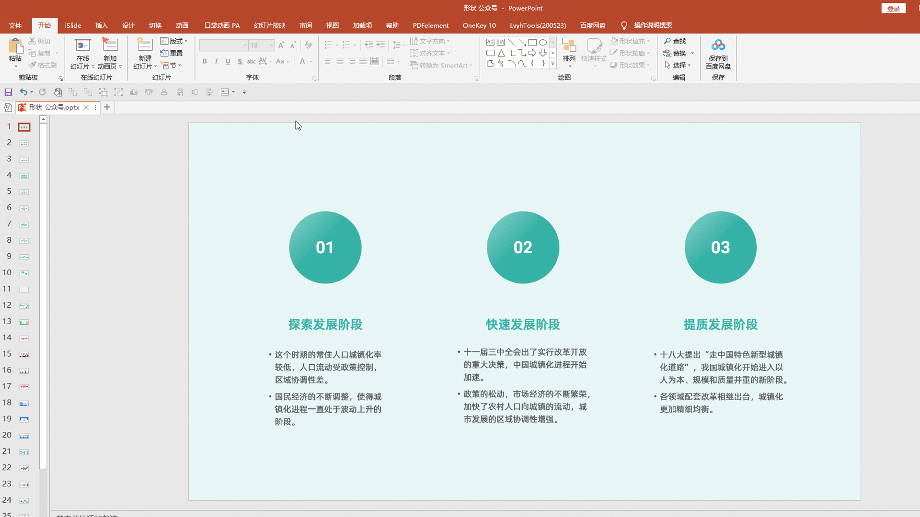
Task: Select the Oval shape in shapes gallery
Action: 543,42
